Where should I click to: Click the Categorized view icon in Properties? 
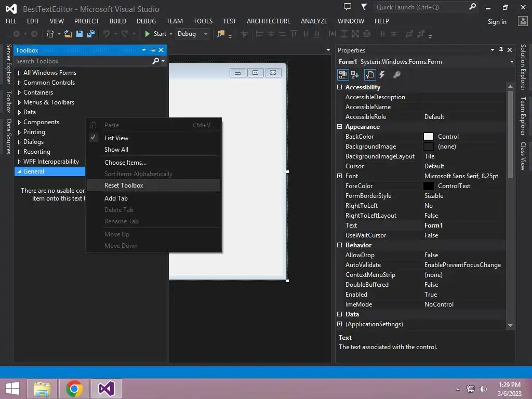click(343, 75)
